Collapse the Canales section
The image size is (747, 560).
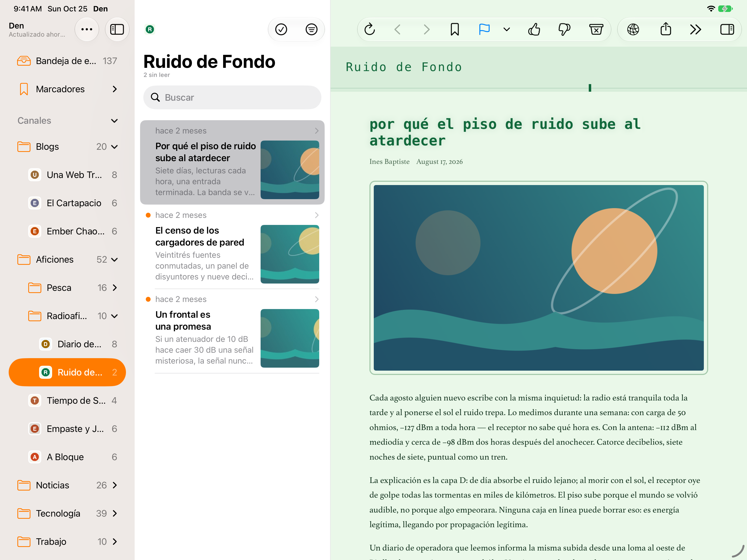[x=115, y=121]
